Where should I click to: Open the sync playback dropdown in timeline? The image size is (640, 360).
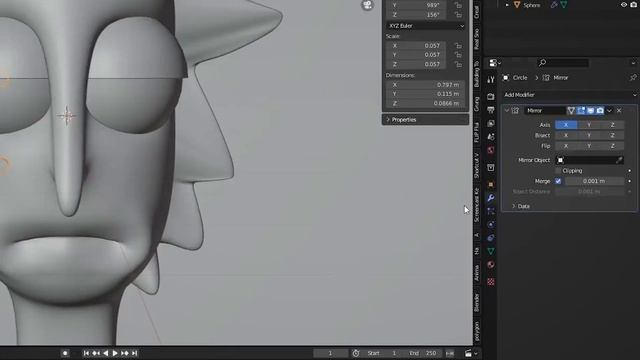(x=471, y=353)
